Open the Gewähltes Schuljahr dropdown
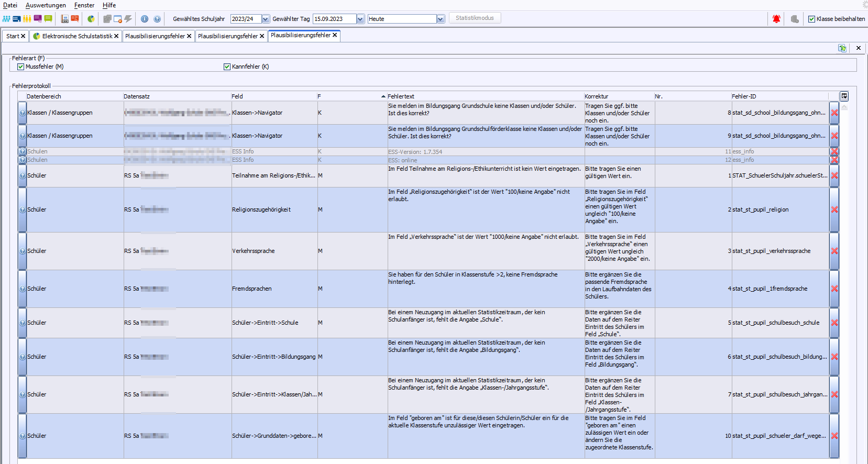 (266, 19)
